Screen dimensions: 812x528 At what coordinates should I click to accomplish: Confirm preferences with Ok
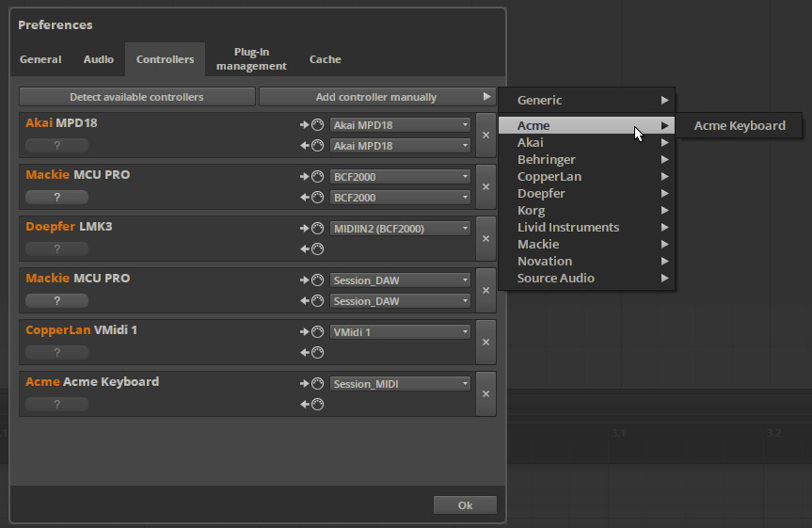click(465, 505)
